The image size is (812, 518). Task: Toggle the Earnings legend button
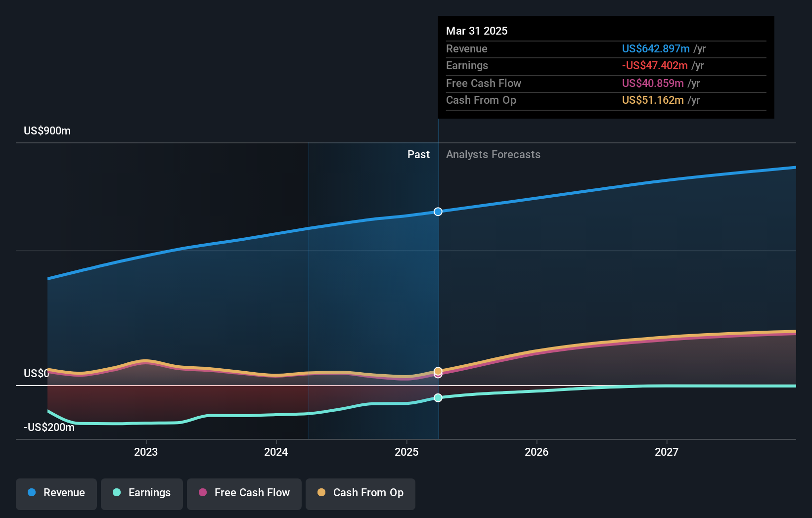(x=142, y=494)
